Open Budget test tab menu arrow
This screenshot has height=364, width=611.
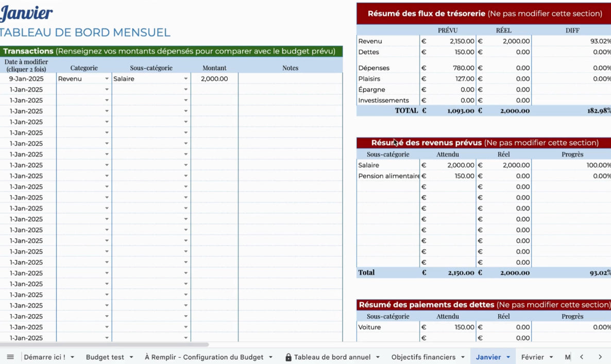coord(131,357)
